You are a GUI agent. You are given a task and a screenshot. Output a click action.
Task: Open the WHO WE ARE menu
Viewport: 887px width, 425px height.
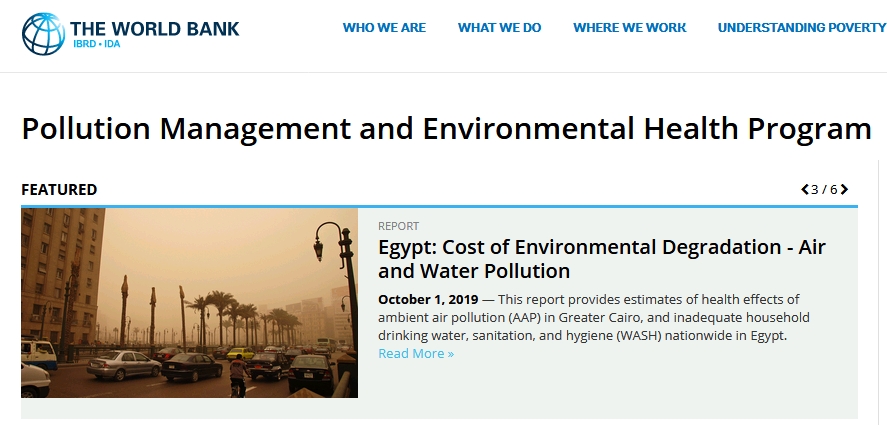click(384, 28)
